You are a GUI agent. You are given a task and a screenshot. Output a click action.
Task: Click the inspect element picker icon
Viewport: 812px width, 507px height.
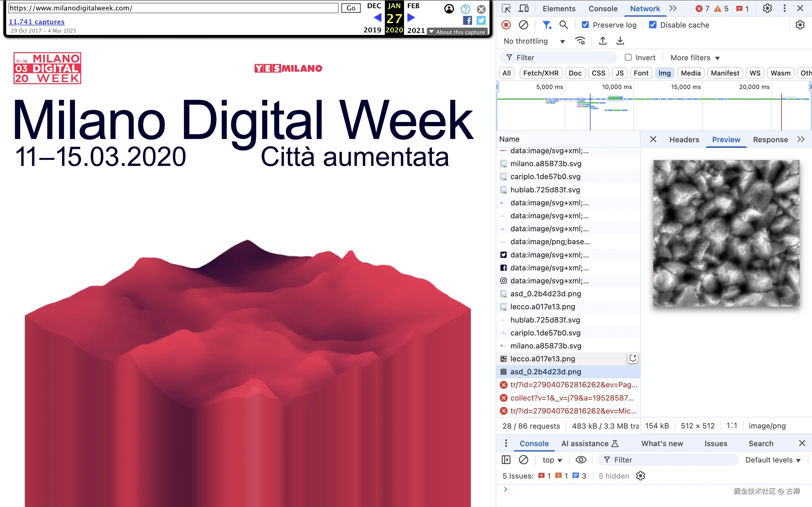pos(506,8)
